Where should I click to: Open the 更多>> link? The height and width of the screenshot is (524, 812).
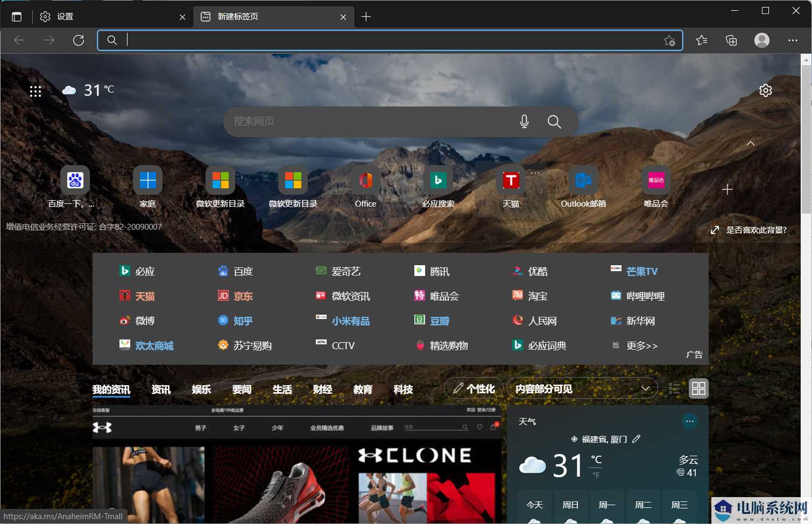[635, 345]
